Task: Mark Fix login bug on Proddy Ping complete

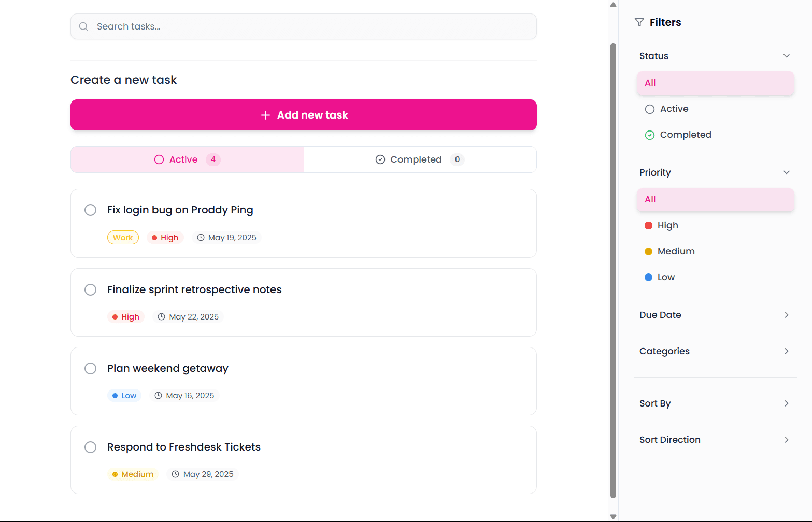Action: point(90,210)
